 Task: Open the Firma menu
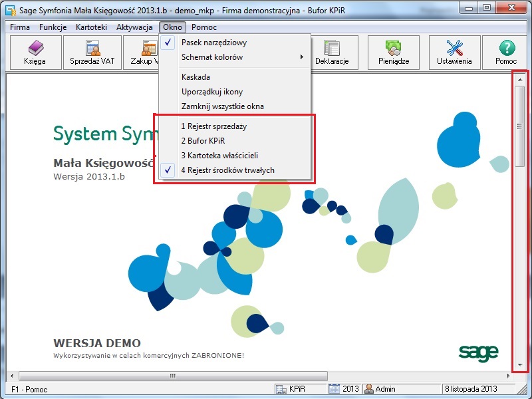click(x=20, y=27)
